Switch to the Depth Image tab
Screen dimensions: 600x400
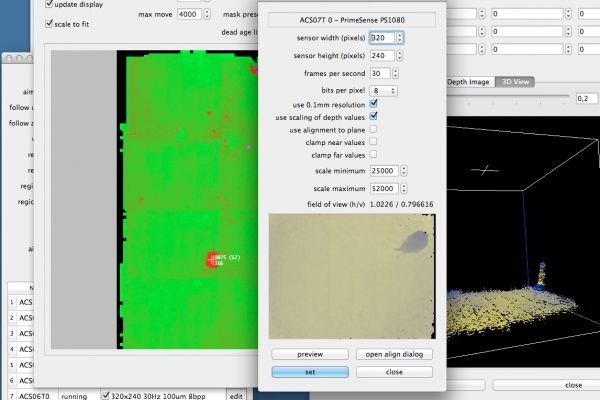tap(468, 82)
